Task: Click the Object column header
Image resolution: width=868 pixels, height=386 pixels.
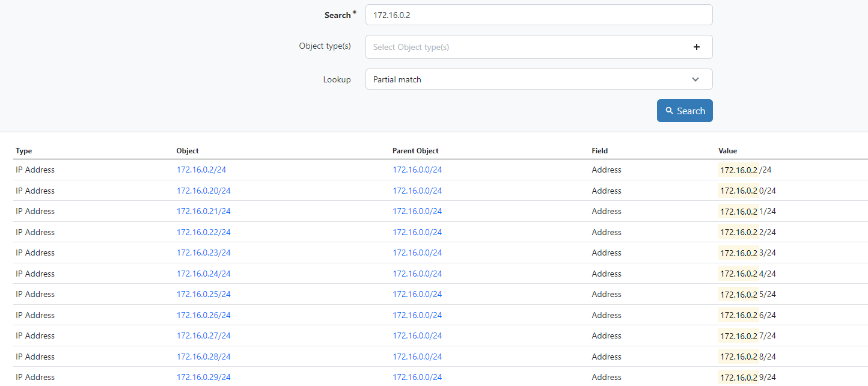Action: pos(188,151)
